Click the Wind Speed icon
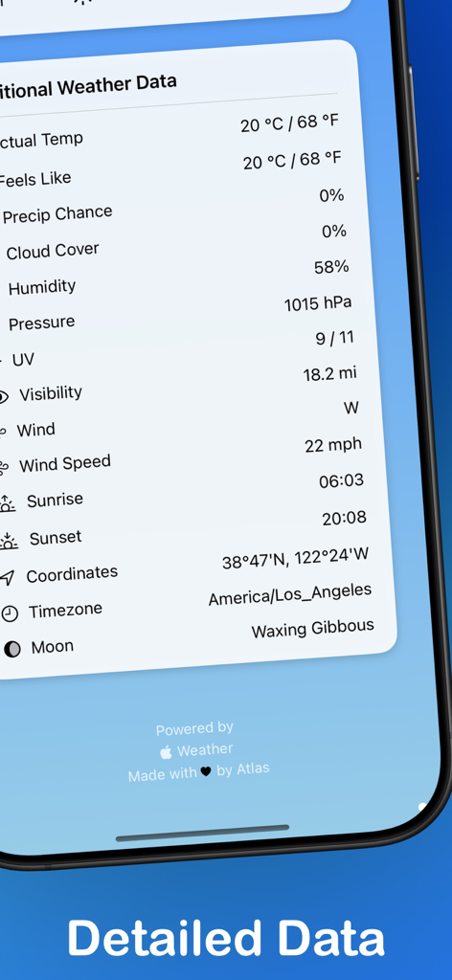Viewport: 452px width, 980px height. [4, 467]
